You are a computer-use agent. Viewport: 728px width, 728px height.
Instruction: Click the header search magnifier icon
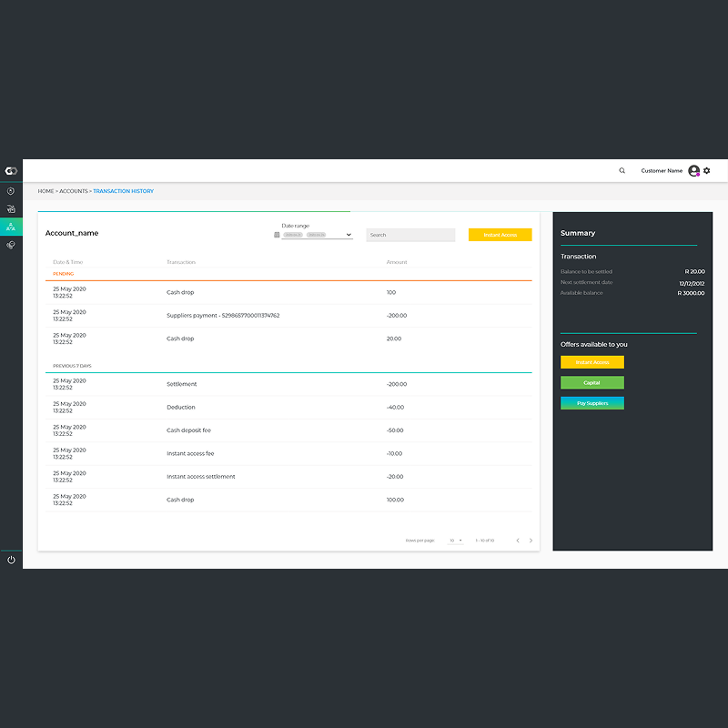tap(622, 171)
